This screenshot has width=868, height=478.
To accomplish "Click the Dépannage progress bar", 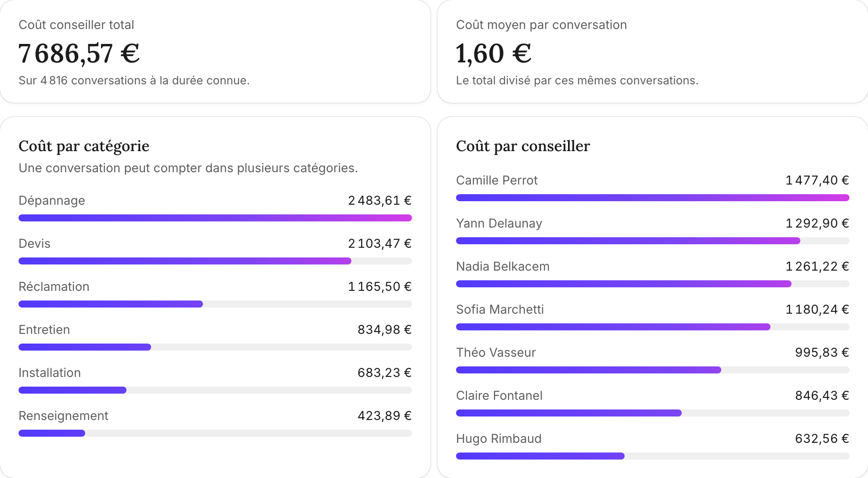I will (x=215, y=218).
